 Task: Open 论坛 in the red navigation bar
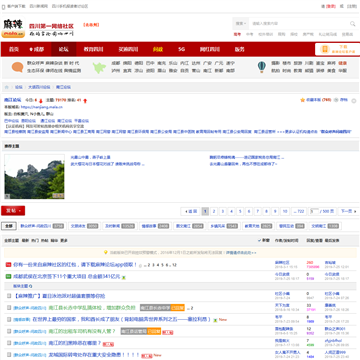click(x=64, y=49)
